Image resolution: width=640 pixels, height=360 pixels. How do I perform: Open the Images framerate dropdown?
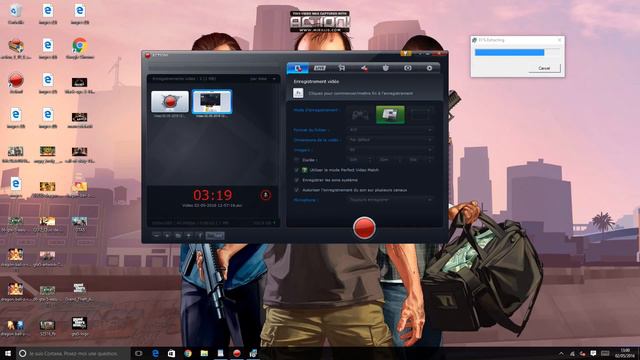pyautogui.click(x=390, y=150)
